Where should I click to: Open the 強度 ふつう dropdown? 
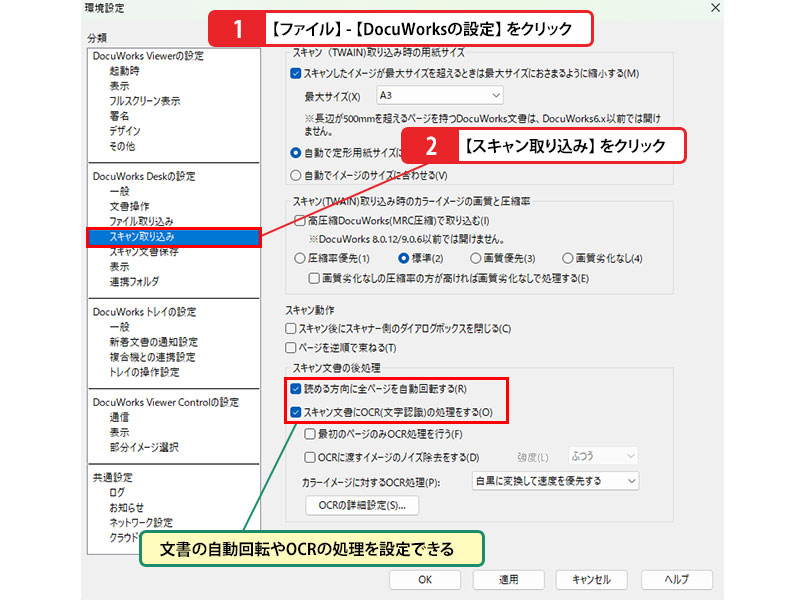click(x=603, y=456)
